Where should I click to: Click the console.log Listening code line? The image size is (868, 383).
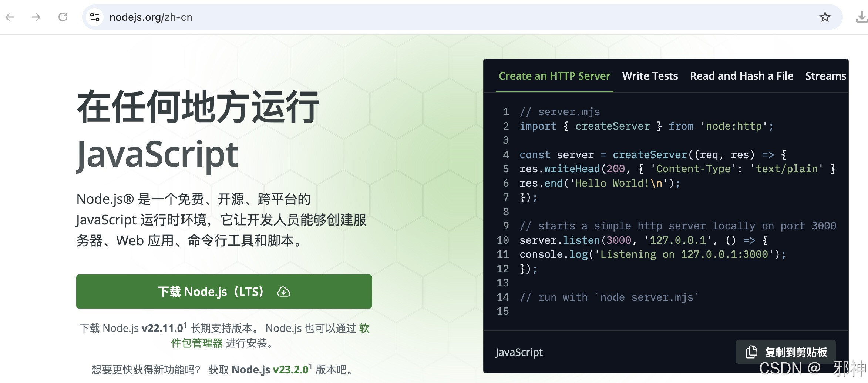click(x=653, y=254)
